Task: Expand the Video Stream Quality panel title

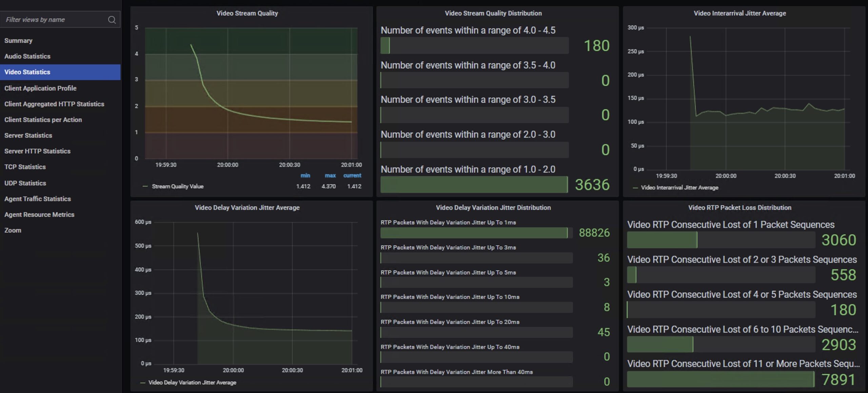Action: (x=247, y=13)
